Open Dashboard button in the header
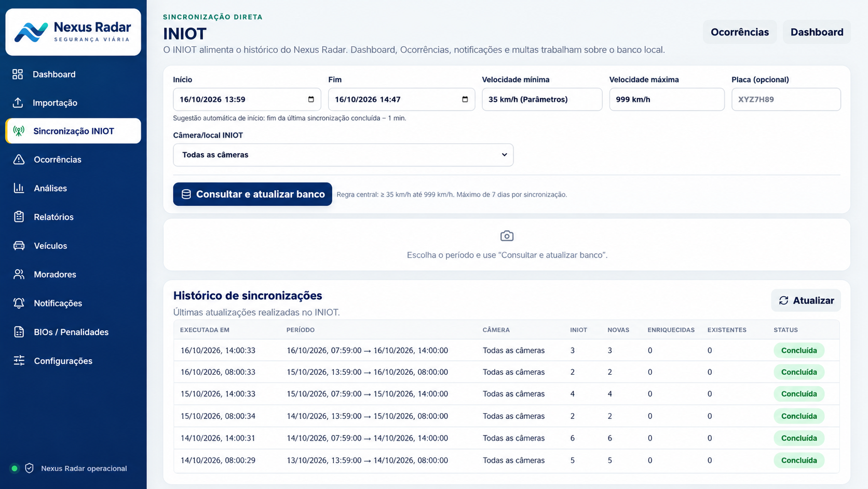Screen dimensions: 868x489 (817, 32)
